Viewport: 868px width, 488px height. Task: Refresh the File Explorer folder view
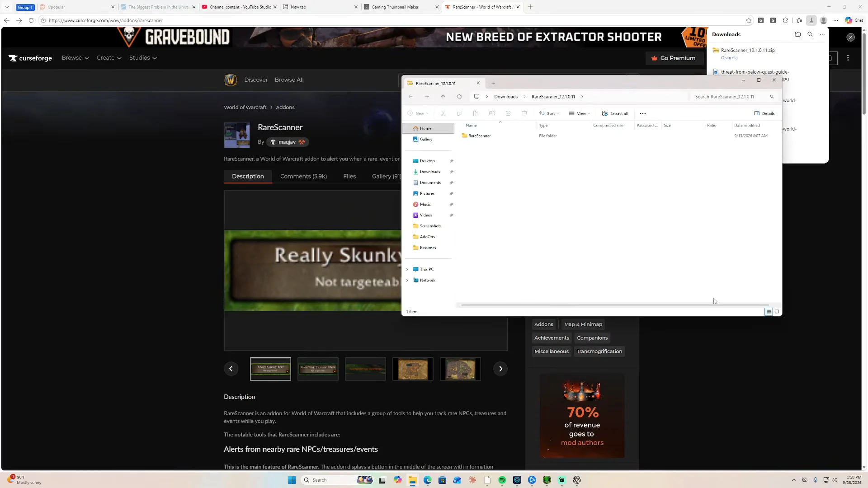pos(459,97)
